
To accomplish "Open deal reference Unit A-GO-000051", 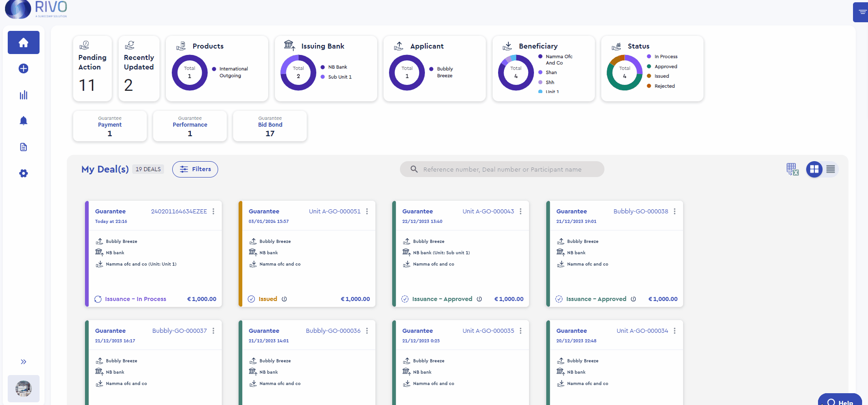I will tap(335, 212).
